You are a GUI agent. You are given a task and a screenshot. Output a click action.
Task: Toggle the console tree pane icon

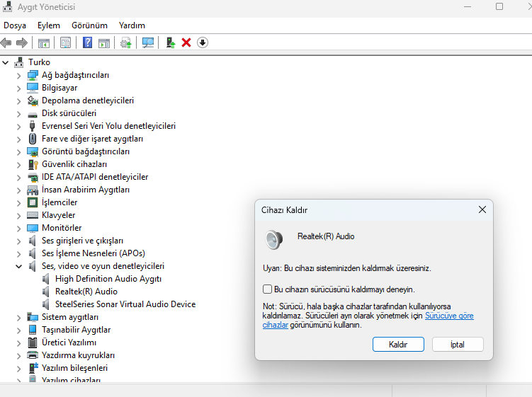coord(44,42)
